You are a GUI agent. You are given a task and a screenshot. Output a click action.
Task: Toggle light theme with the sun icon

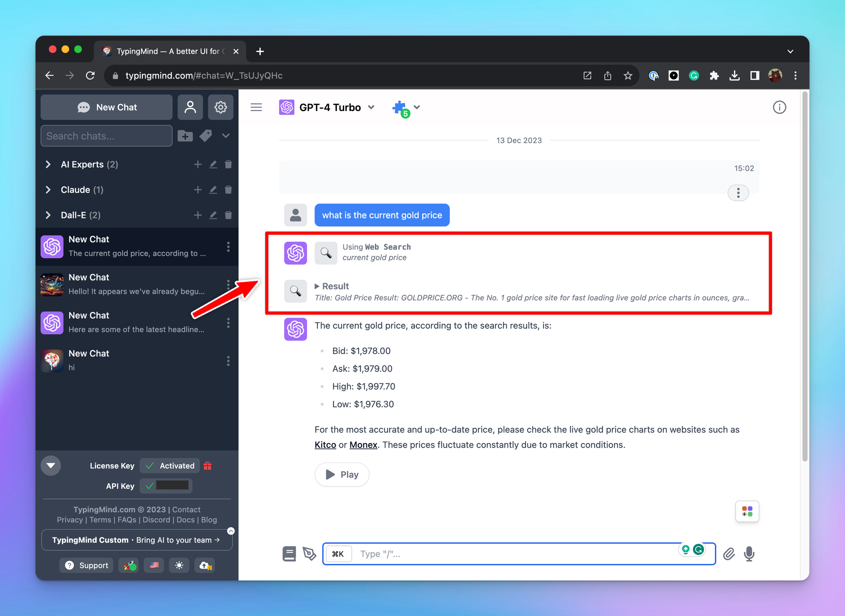[179, 565]
